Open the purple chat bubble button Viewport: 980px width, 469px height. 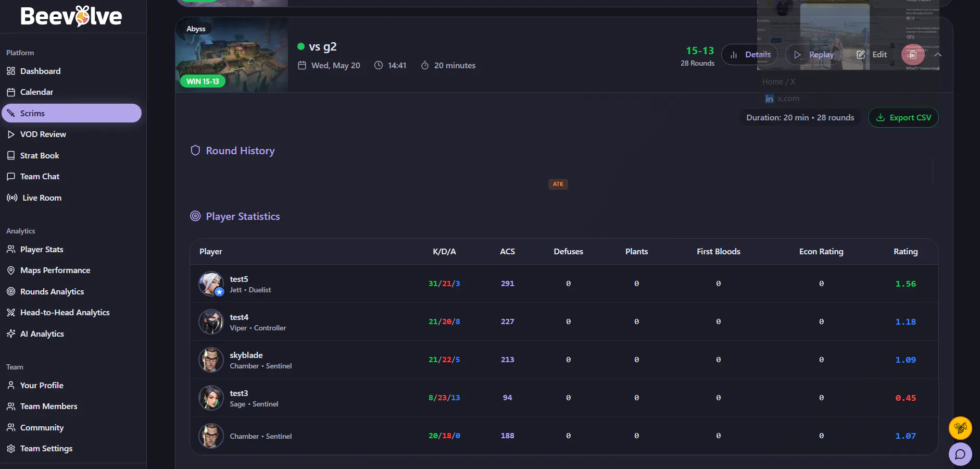960,454
